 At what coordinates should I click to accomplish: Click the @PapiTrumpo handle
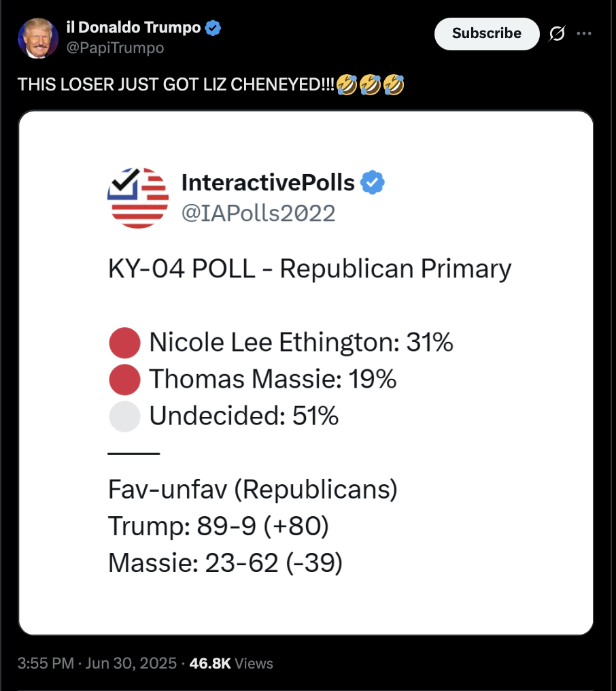coord(115,48)
